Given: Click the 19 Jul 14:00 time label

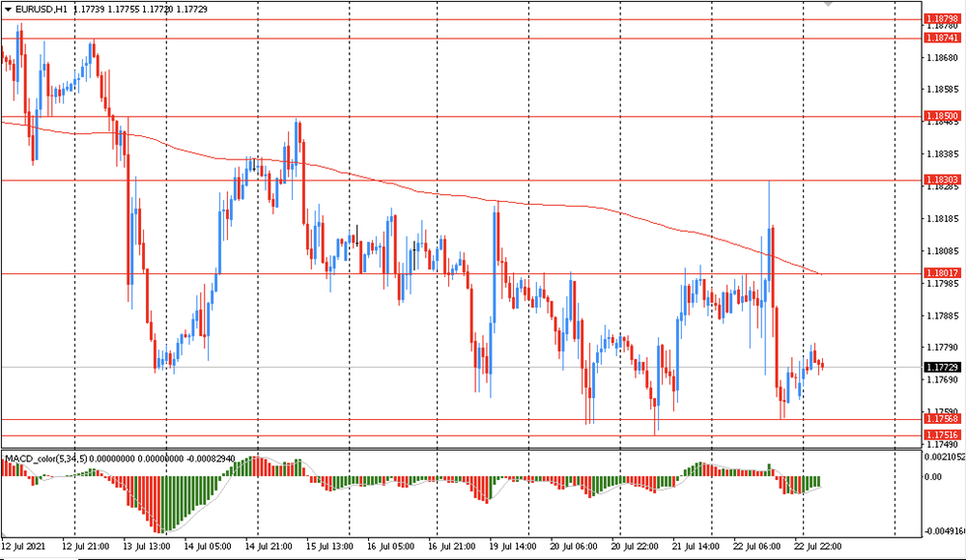Looking at the screenshot, I should pyautogui.click(x=513, y=546).
